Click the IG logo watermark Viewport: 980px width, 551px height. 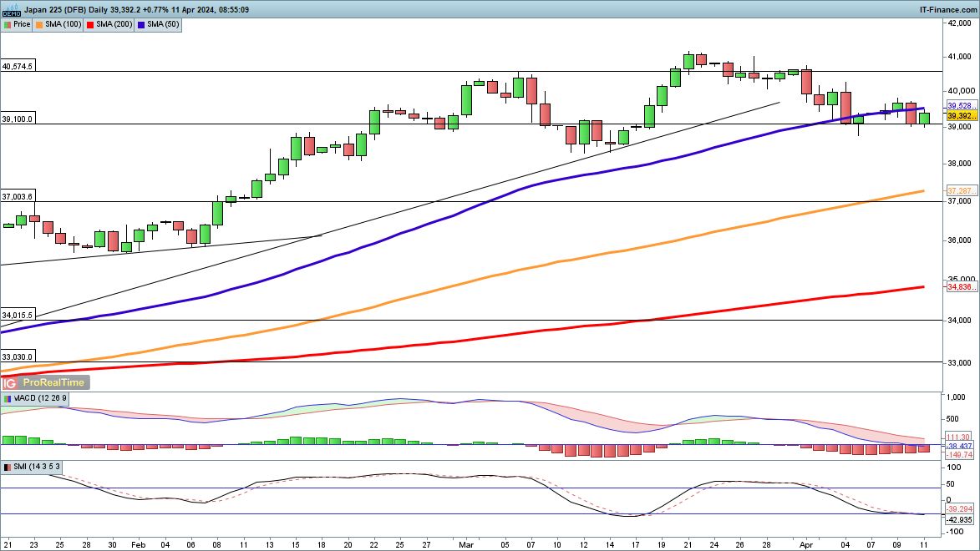(x=10, y=382)
